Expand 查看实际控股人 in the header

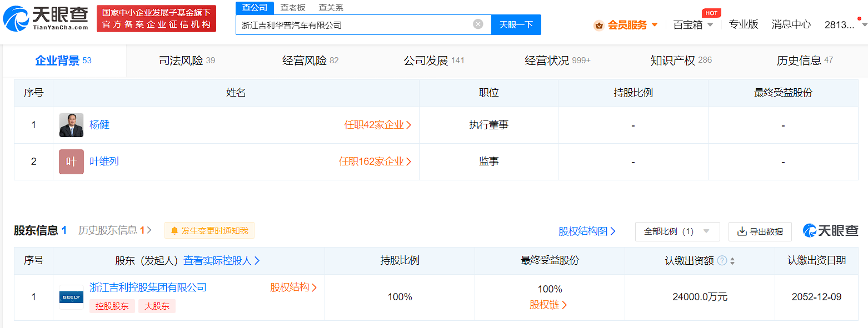pyautogui.click(x=222, y=260)
